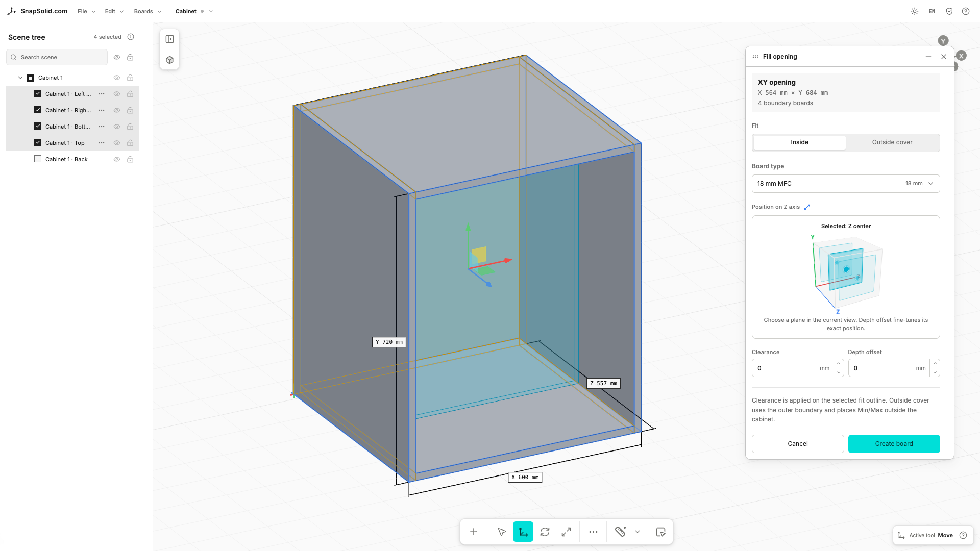Open options for Cabinet 1 · Left row
Screen dimensions: 980x551
(102, 94)
